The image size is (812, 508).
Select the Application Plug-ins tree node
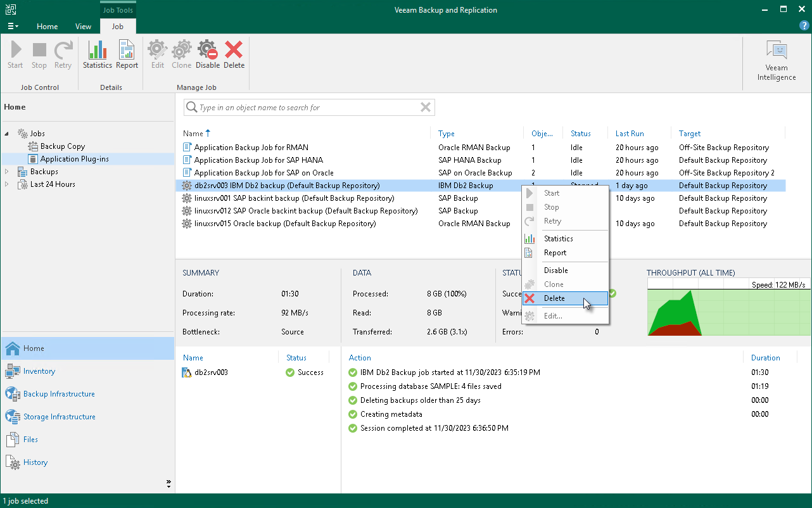pyautogui.click(x=75, y=159)
